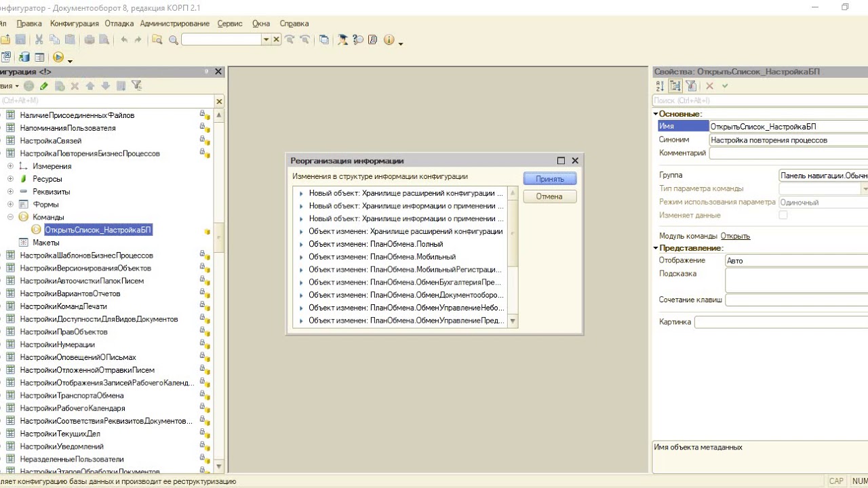Open the Отладка menu
The height and width of the screenshot is (488, 868).
point(120,24)
